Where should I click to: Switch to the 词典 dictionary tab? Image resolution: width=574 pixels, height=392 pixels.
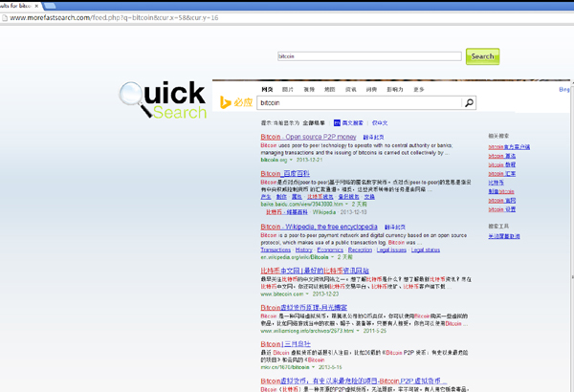point(371,89)
